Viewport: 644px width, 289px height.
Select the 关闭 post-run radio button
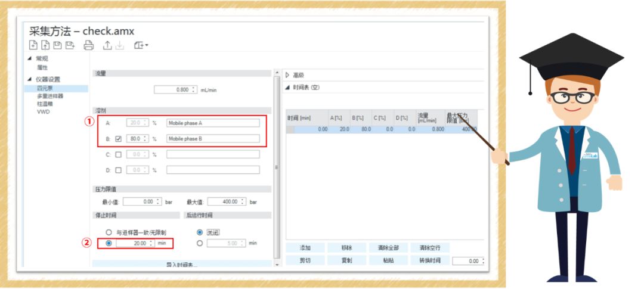pyautogui.click(x=200, y=232)
